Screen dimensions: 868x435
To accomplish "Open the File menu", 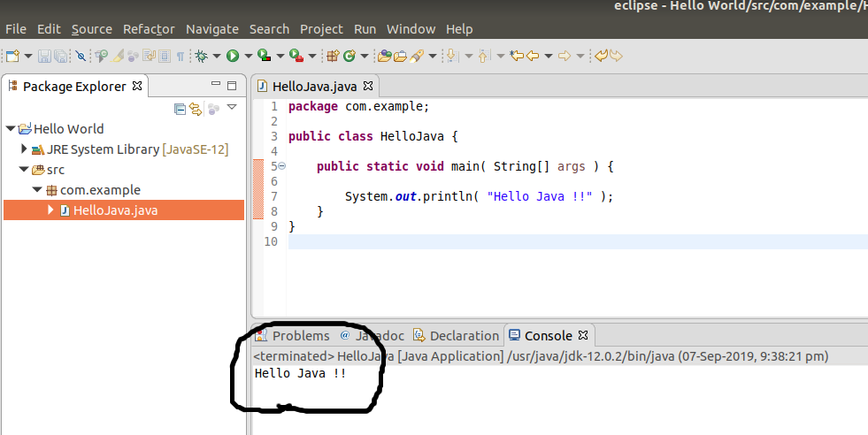I will (16, 29).
